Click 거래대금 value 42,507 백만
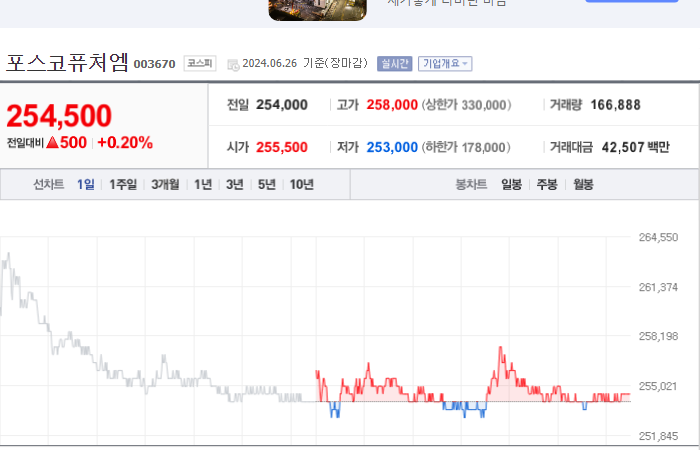This screenshot has width=700, height=450. pos(636,147)
